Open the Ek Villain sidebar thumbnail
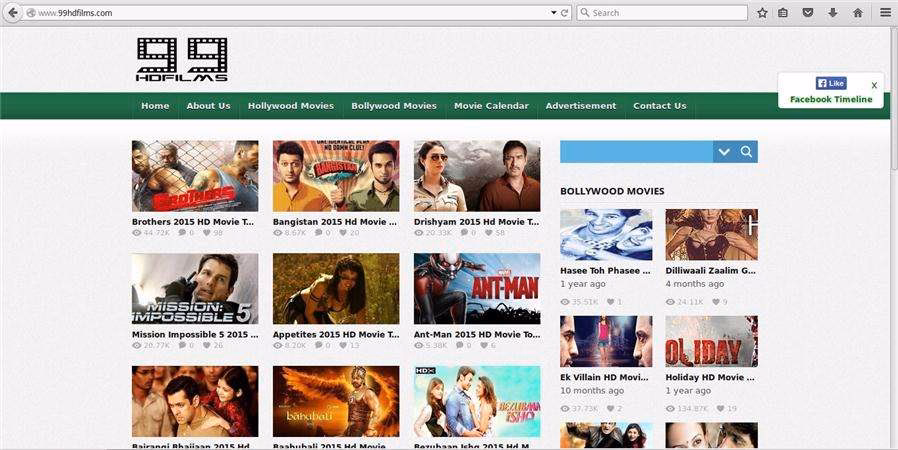898x450 pixels. point(606,341)
